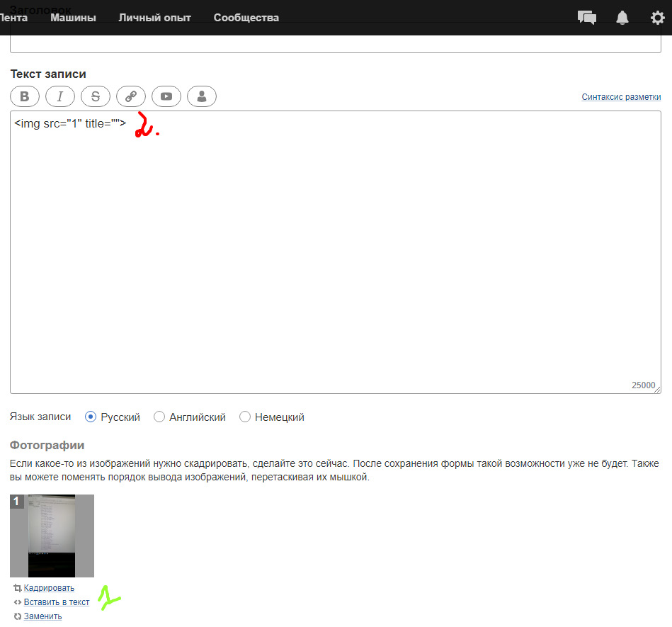Apply bold formatting with the B button
The height and width of the screenshot is (627, 672).
tap(25, 96)
